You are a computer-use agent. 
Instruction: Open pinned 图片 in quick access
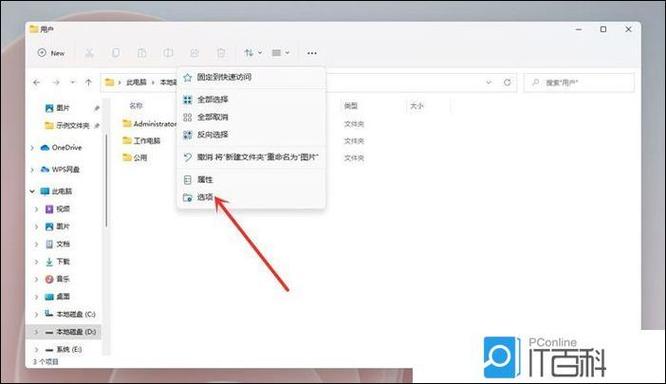point(57,108)
